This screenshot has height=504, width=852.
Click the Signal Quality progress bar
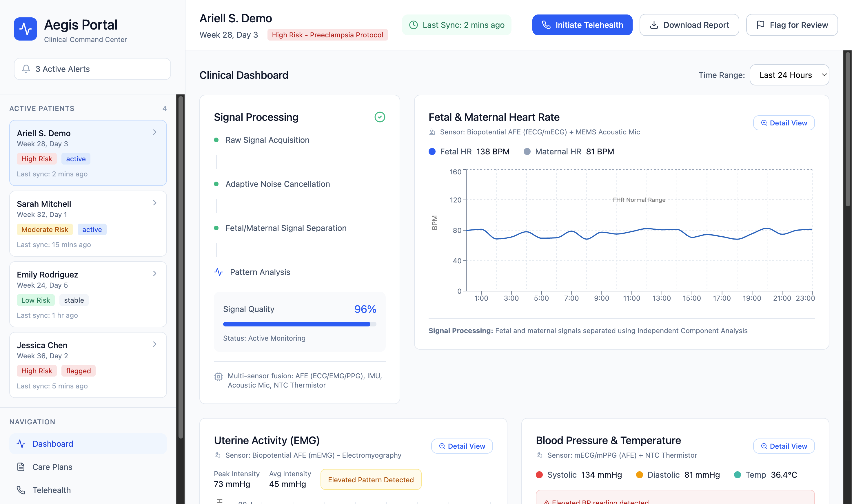click(299, 324)
